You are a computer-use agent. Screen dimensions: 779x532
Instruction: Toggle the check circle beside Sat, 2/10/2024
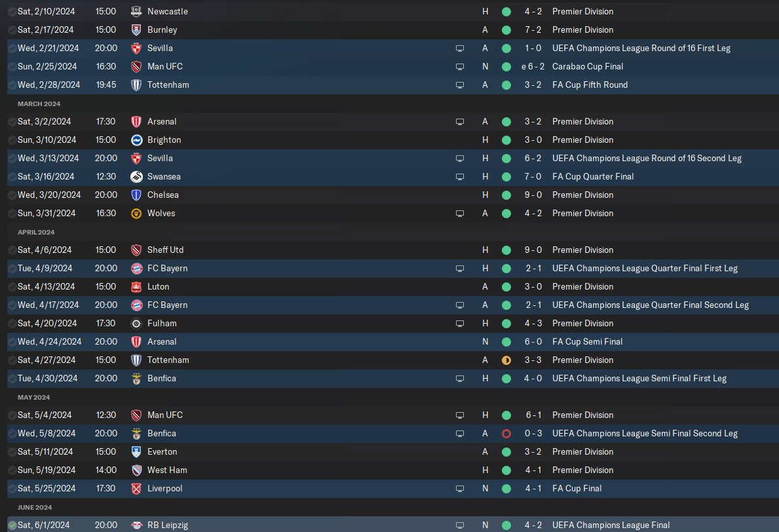click(x=12, y=11)
